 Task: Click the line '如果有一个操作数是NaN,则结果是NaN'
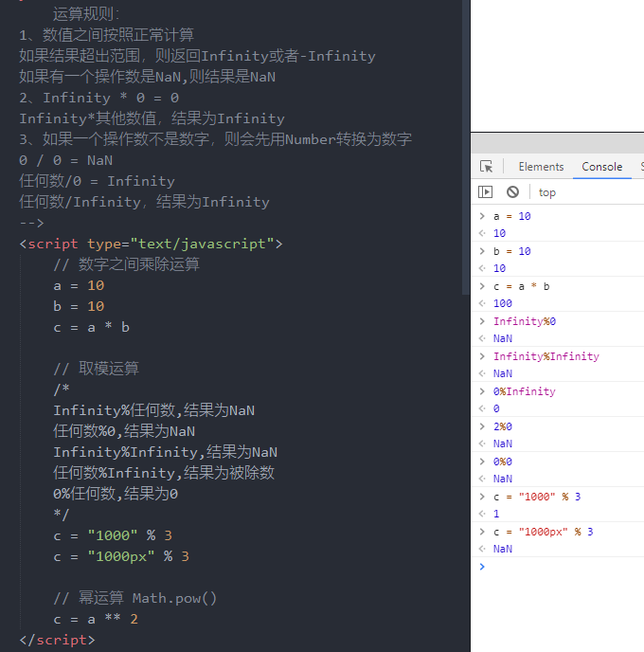click(x=147, y=77)
